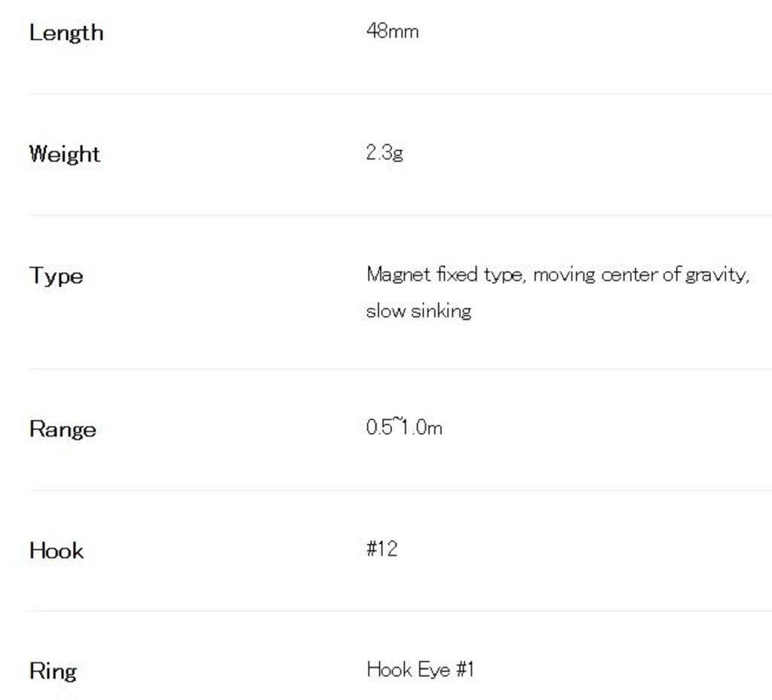Select the 48mm length value
This screenshot has height=700, width=772.
point(392,31)
